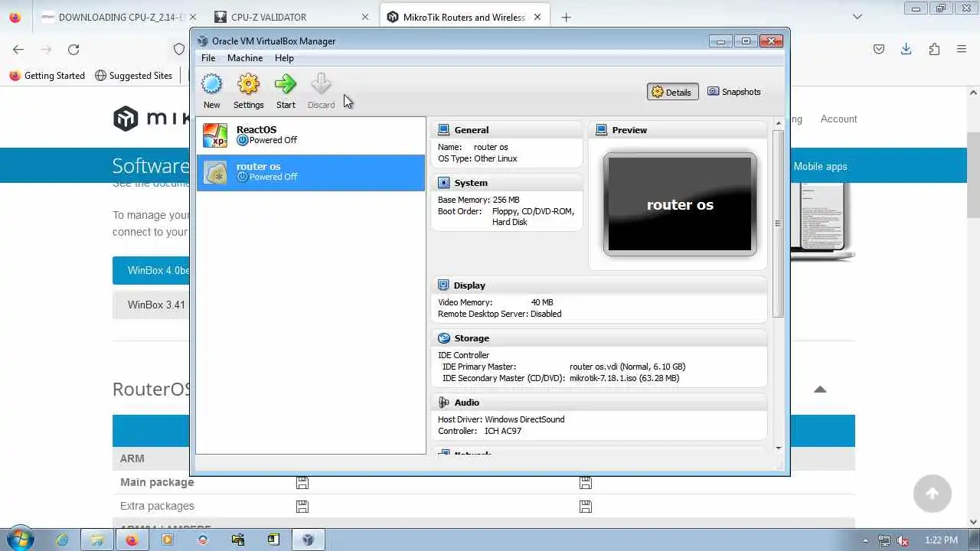Click the router os preview thumbnail
This screenshot has width=980, height=551.
pos(680,204)
